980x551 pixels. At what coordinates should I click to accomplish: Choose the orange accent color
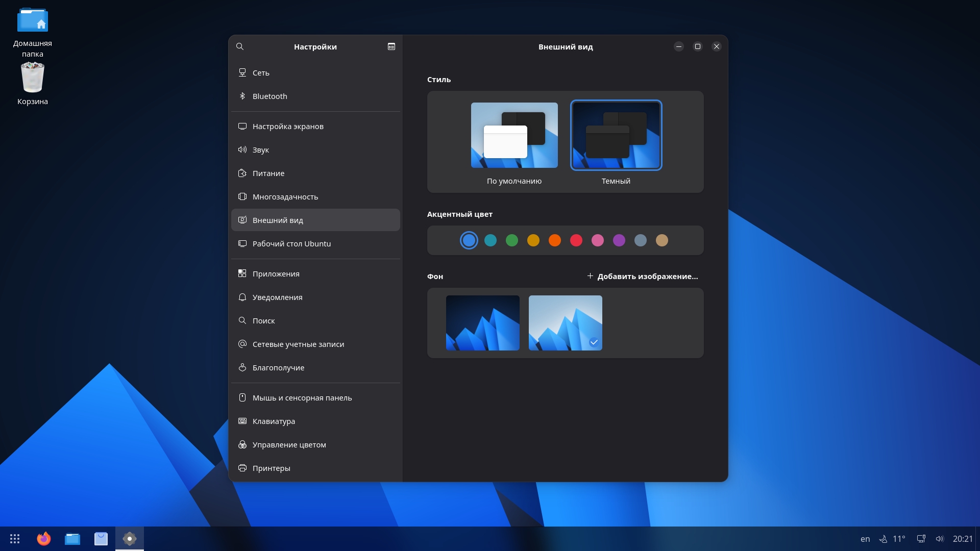coord(555,240)
